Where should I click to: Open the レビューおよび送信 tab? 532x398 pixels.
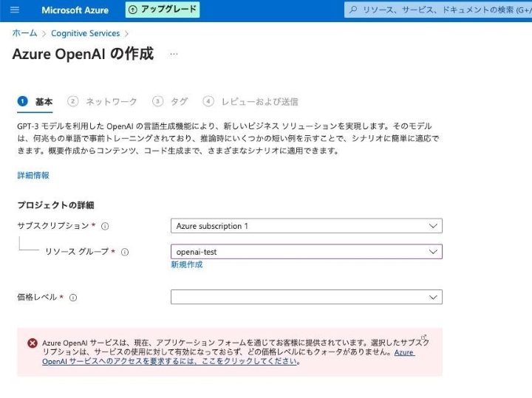coord(259,102)
